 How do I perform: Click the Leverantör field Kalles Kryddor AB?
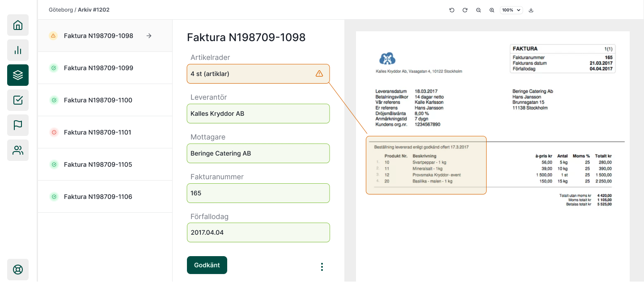(x=258, y=114)
